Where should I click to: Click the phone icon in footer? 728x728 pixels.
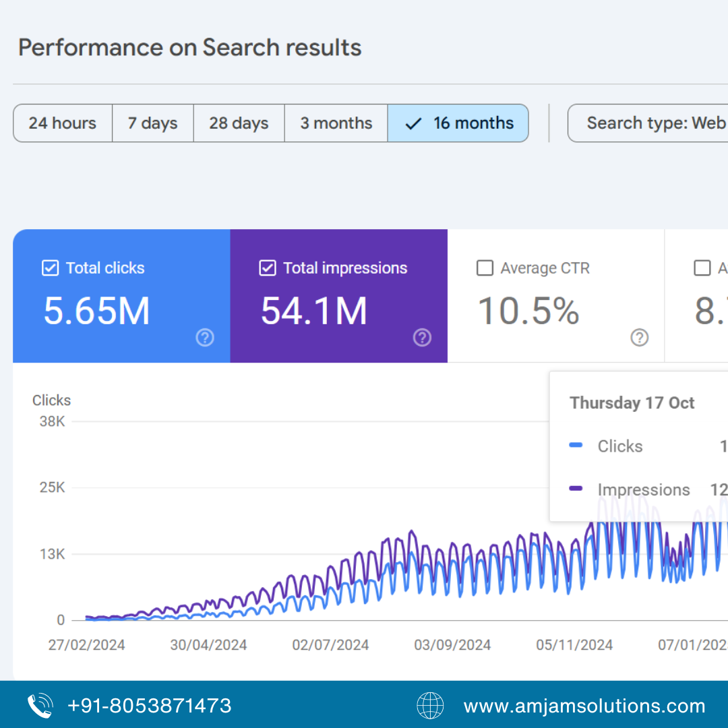40,706
